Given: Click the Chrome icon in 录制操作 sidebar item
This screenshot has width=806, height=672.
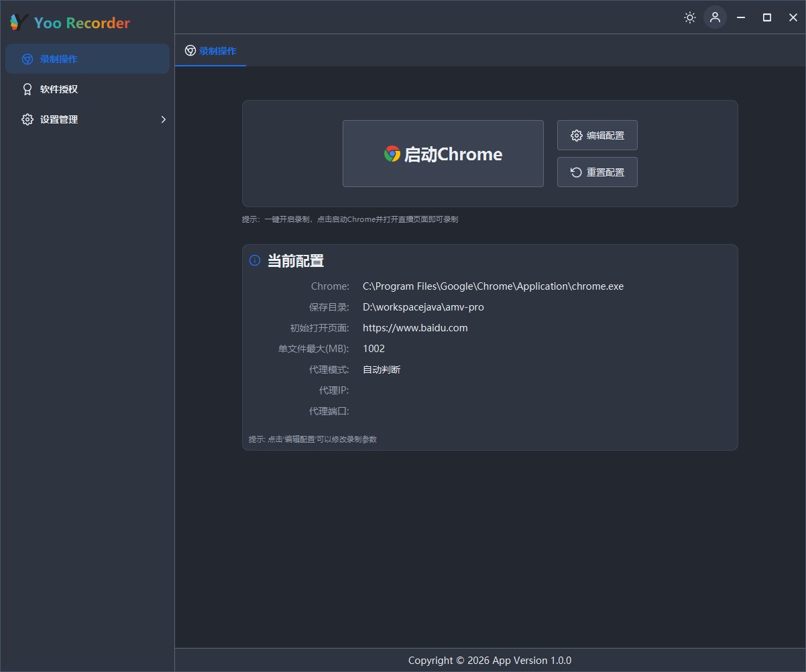Looking at the screenshot, I should pos(27,59).
